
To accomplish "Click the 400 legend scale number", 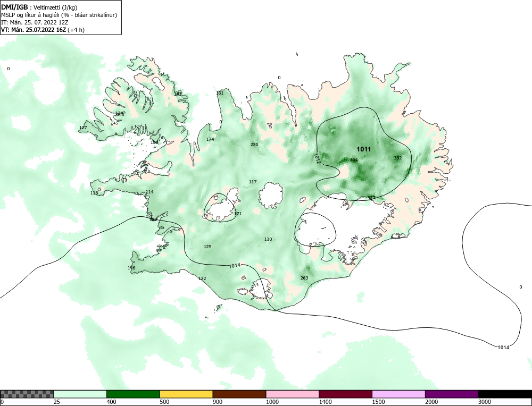I will (x=111, y=402).
